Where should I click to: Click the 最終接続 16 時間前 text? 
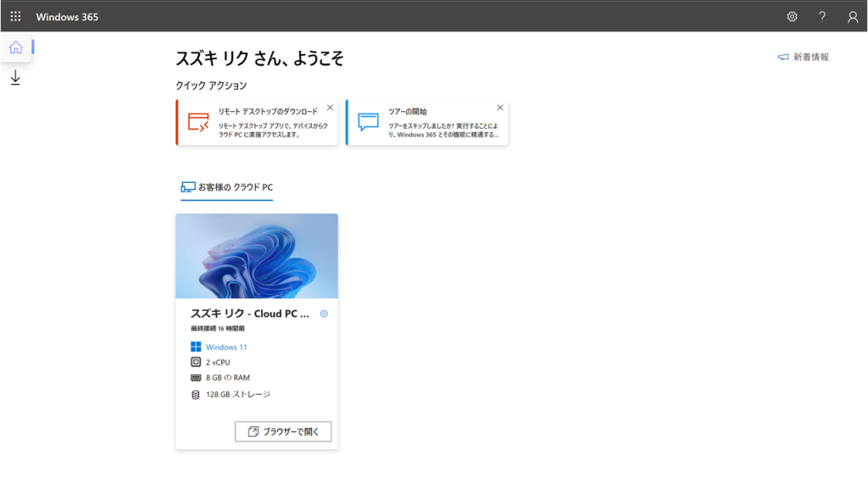[218, 328]
